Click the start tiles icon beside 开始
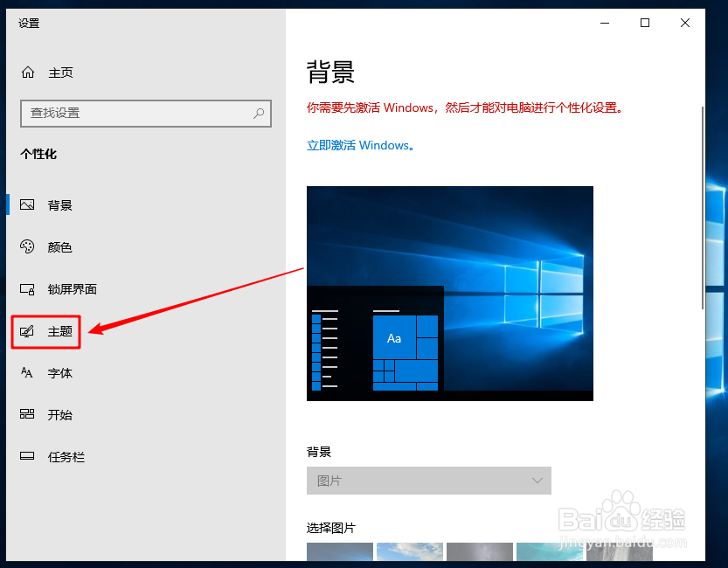The height and width of the screenshot is (568, 728). click(27, 414)
